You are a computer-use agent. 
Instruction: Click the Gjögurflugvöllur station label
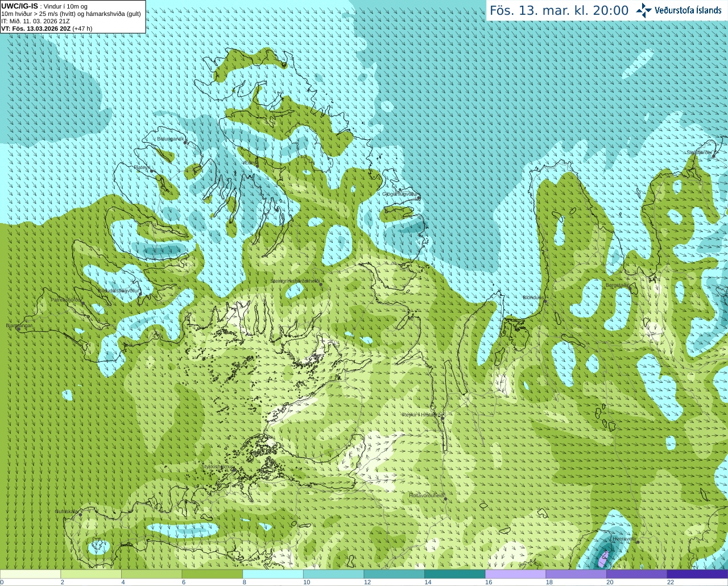pos(400,194)
